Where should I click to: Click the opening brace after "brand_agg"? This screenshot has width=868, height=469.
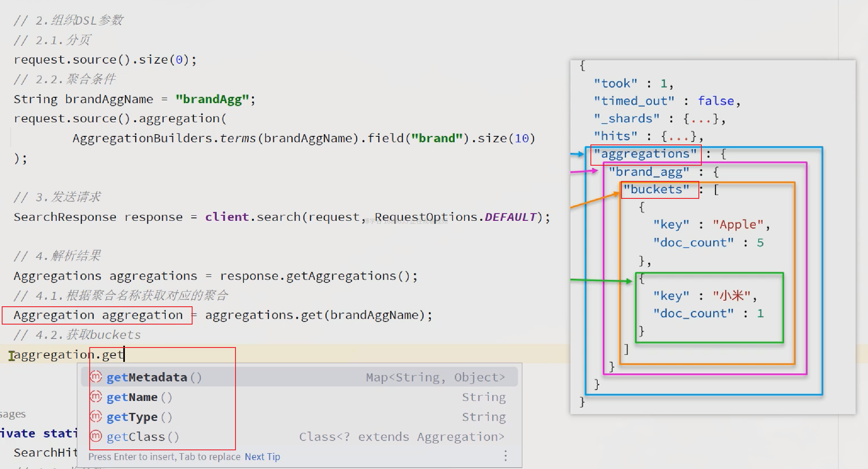pos(716,172)
